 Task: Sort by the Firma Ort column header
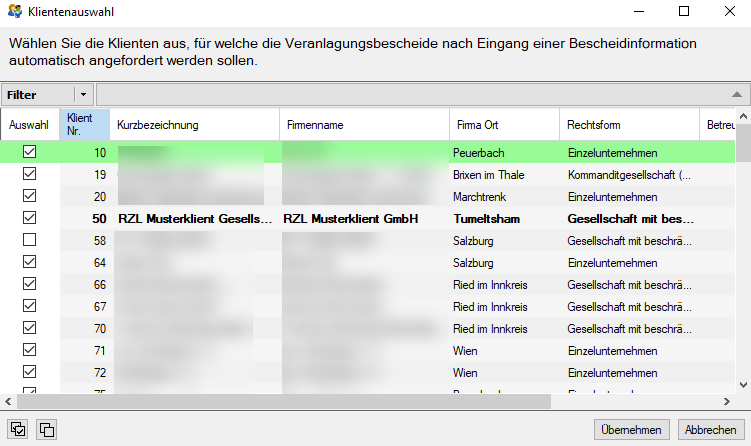click(503, 125)
